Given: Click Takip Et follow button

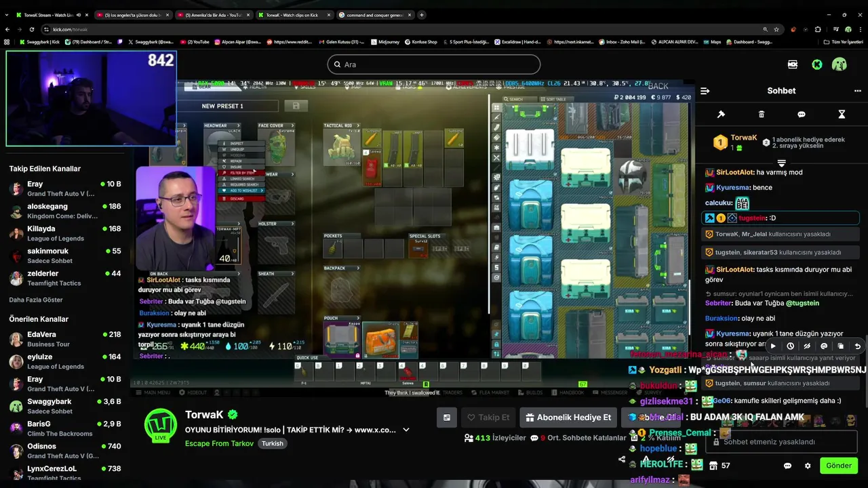Looking at the screenshot, I should tap(488, 418).
